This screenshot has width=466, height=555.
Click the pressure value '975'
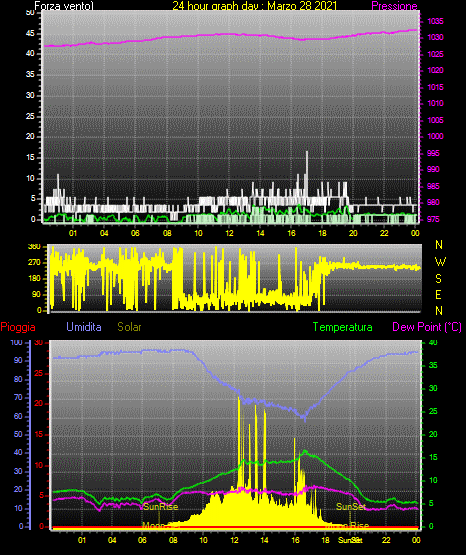[433, 219]
